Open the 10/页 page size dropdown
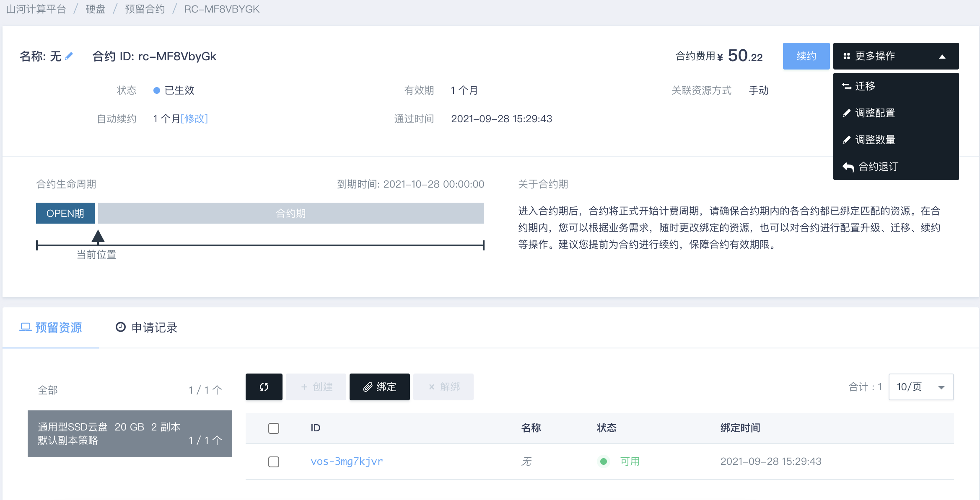The width and height of the screenshot is (980, 500). [921, 387]
